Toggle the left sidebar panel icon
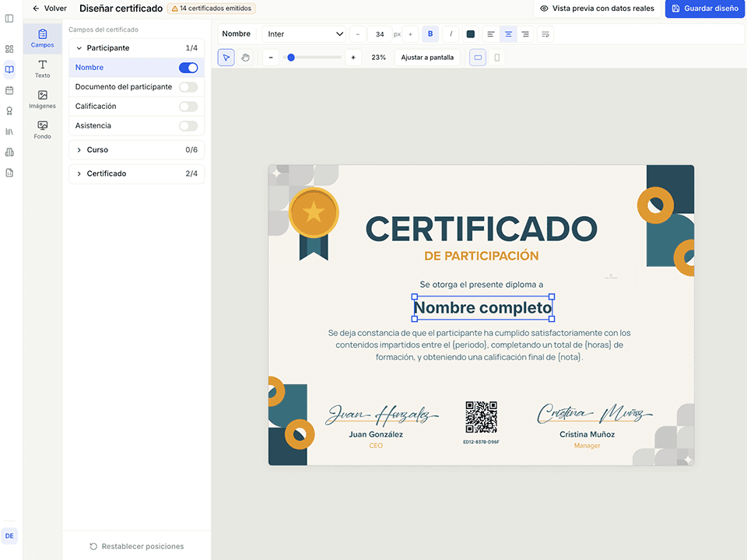The width and height of the screenshot is (747, 560). point(9,19)
